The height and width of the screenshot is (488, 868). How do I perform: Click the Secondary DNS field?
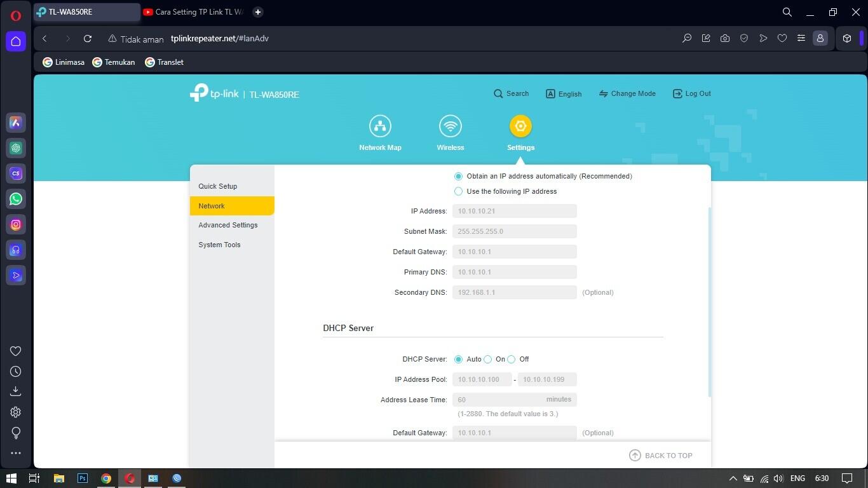click(x=515, y=292)
